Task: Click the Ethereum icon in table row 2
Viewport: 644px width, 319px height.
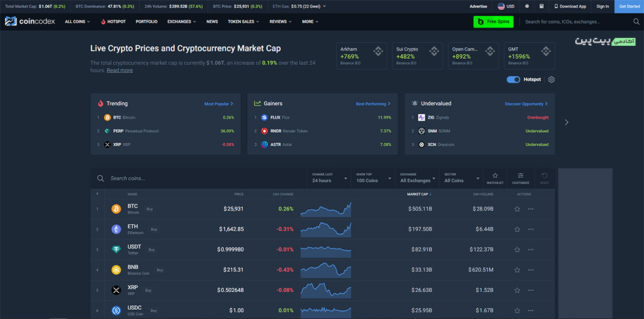Action: point(116,229)
